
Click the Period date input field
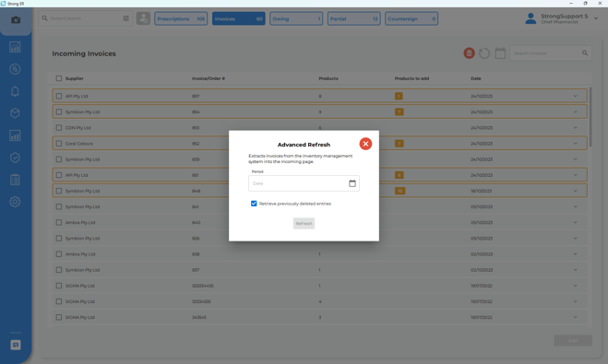[304, 183]
